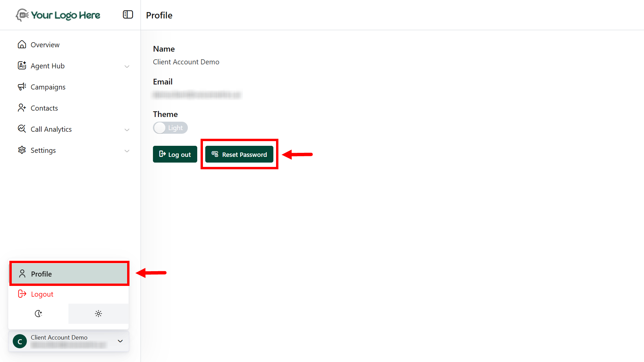
Task: Switch to light mode sun button
Action: coord(98,314)
